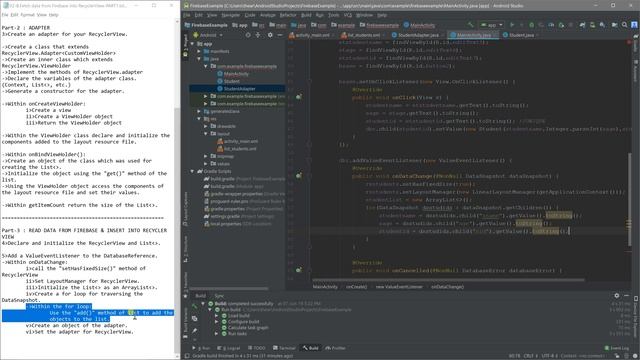Hide the project panel with minus icon
Image resolution: width=640 pixels, height=360 pixels.
280,35
